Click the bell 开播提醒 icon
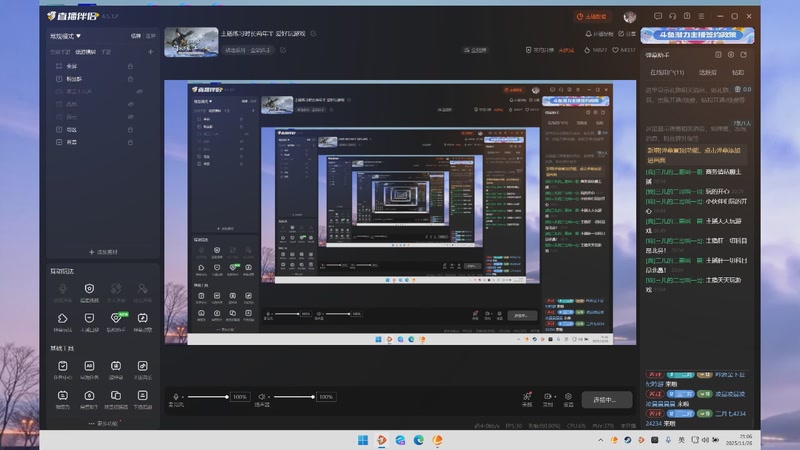This screenshot has width=800, height=450. pos(588,34)
